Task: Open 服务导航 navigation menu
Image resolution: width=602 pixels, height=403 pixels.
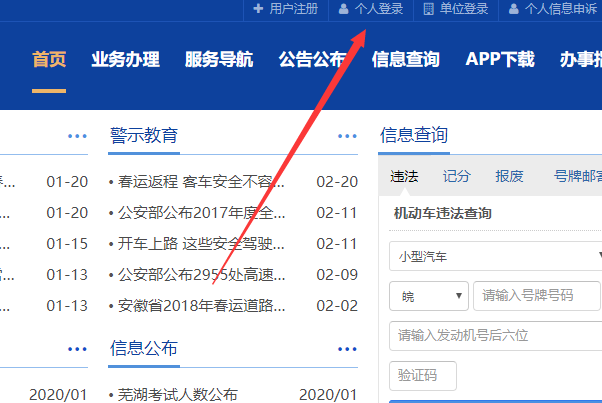Action: pos(219,59)
